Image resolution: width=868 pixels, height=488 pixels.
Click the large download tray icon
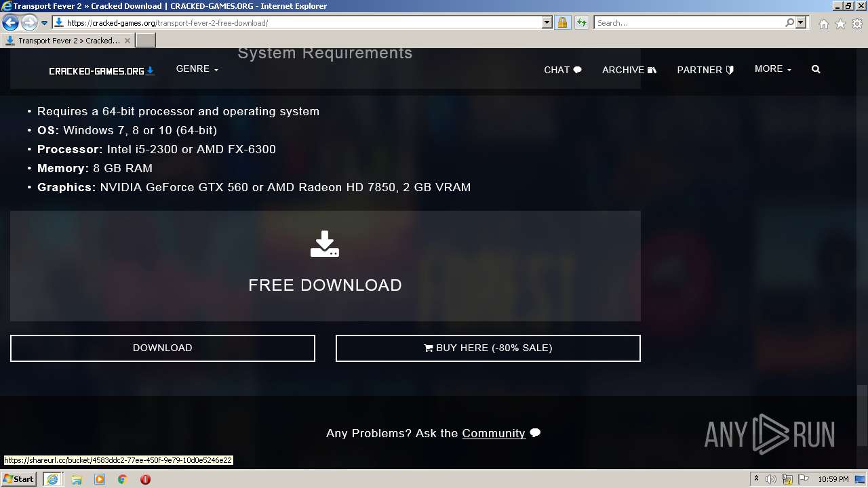click(325, 244)
